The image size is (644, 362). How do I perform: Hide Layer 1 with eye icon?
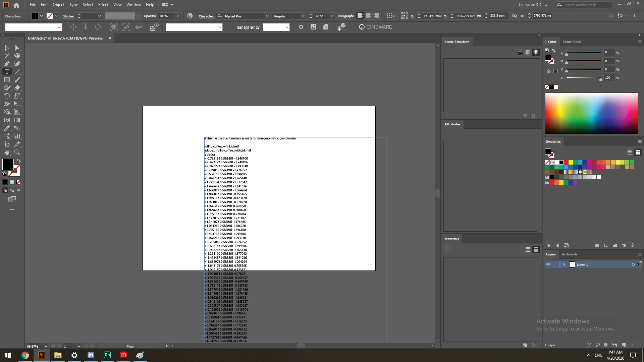point(548,264)
